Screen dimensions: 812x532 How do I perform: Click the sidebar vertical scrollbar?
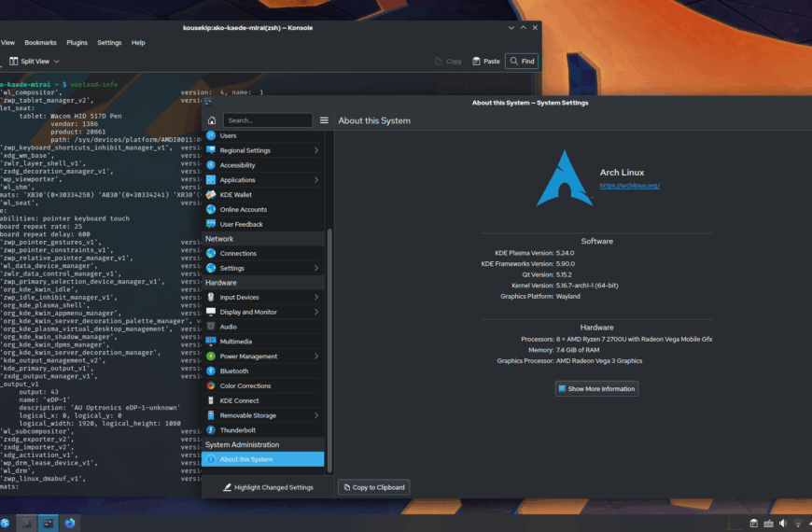[329, 351]
